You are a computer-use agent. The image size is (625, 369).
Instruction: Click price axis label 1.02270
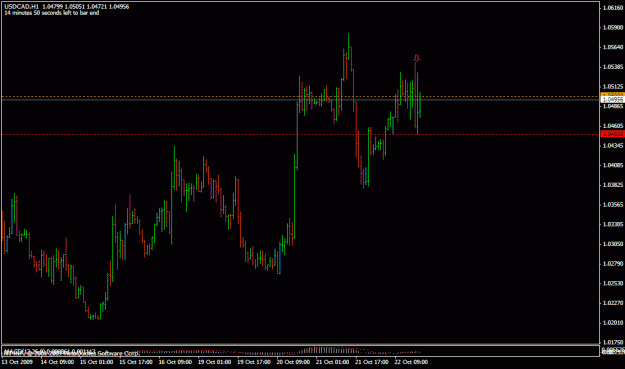pyautogui.click(x=613, y=303)
